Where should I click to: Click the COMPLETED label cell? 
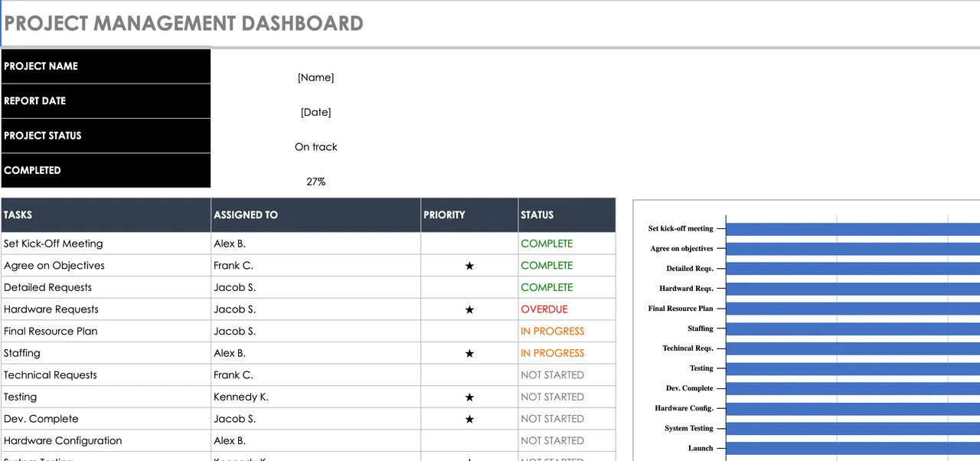pyautogui.click(x=106, y=170)
